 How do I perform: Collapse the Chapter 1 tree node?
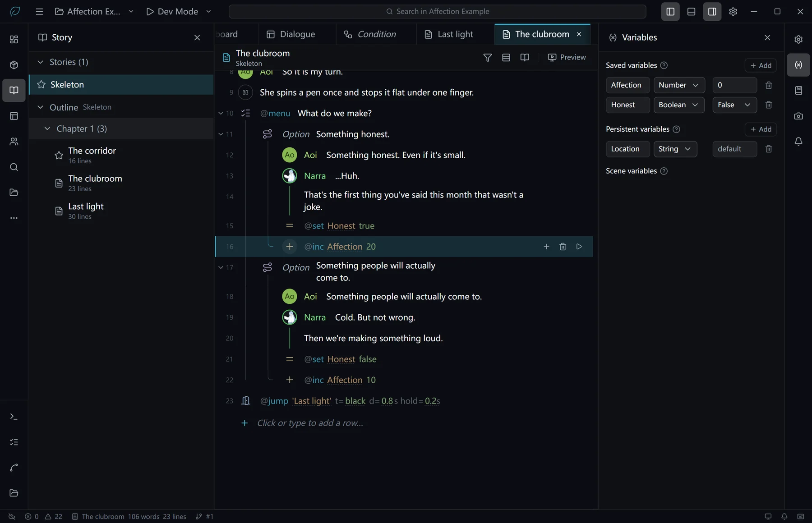click(47, 128)
